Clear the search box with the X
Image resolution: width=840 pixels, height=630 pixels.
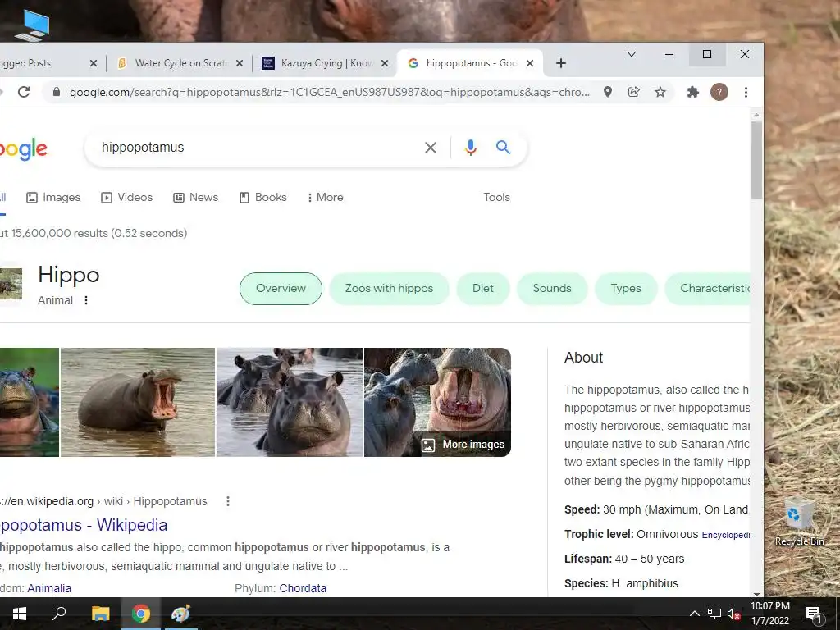click(430, 148)
